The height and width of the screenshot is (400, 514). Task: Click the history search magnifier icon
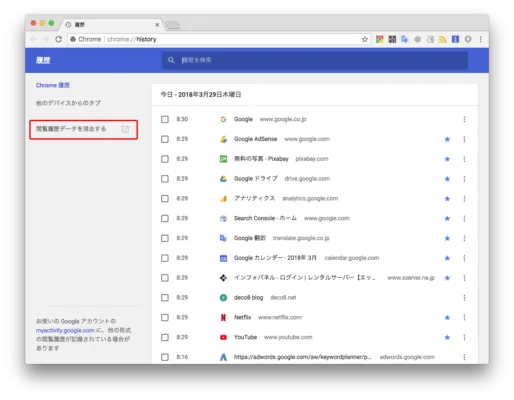pyautogui.click(x=171, y=60)
